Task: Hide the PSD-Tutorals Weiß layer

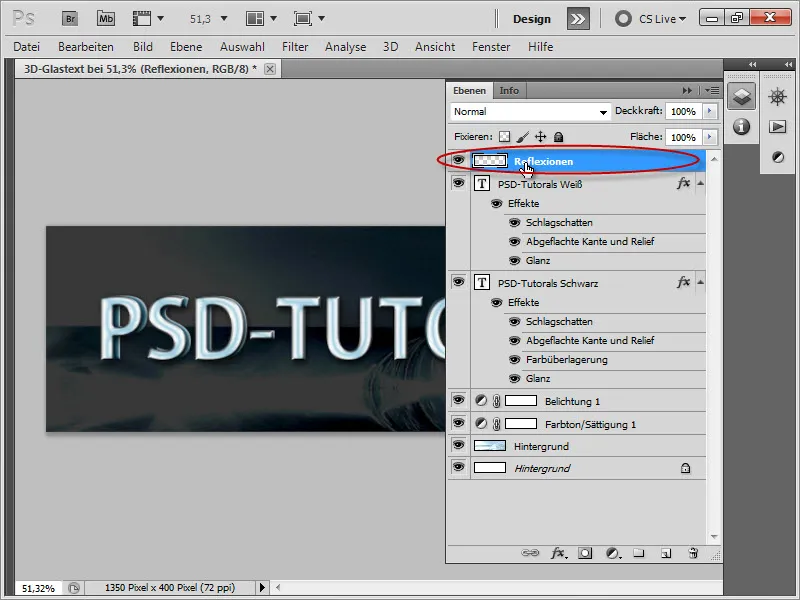Action: point(459,183)
